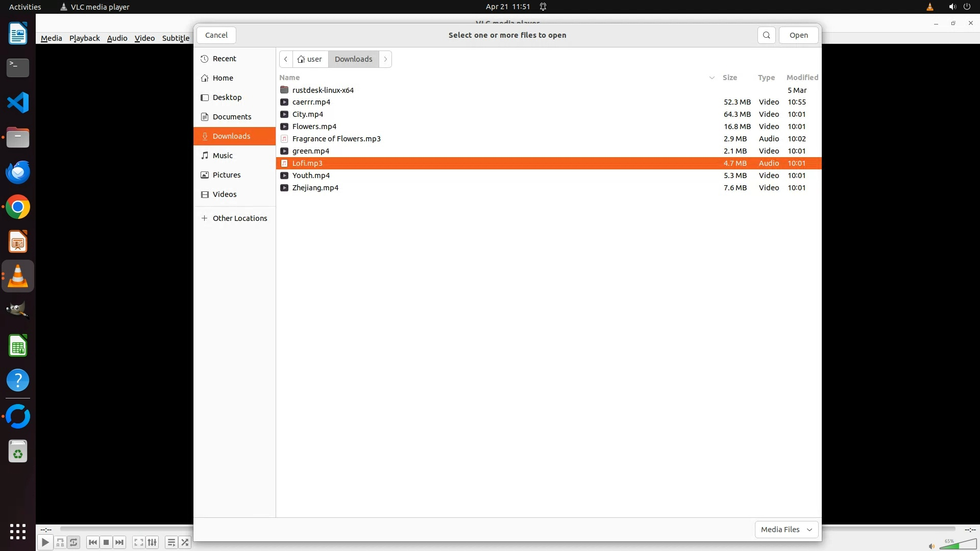The height and width of the screenshot is (551, 980).
Task: Show the playlist via toolbar icon
Action: 171,542
